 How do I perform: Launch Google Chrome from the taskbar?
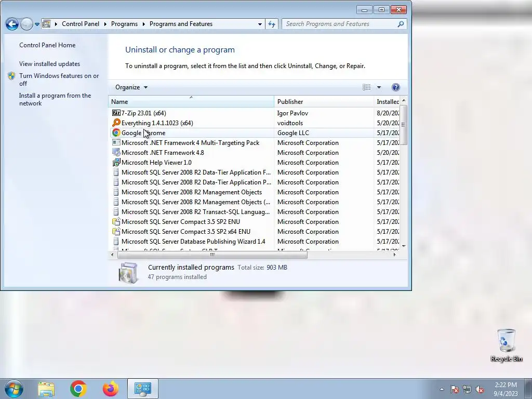coord(78,389)
